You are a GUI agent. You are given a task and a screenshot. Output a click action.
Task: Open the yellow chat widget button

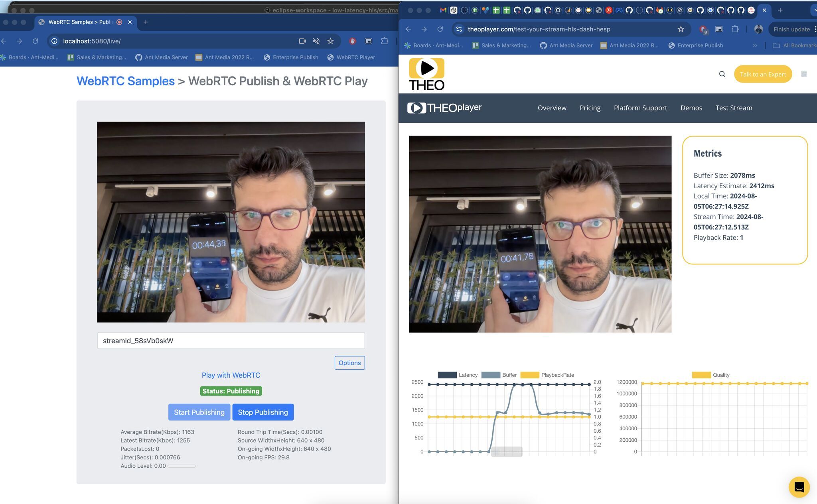click(x=799, y=487)
